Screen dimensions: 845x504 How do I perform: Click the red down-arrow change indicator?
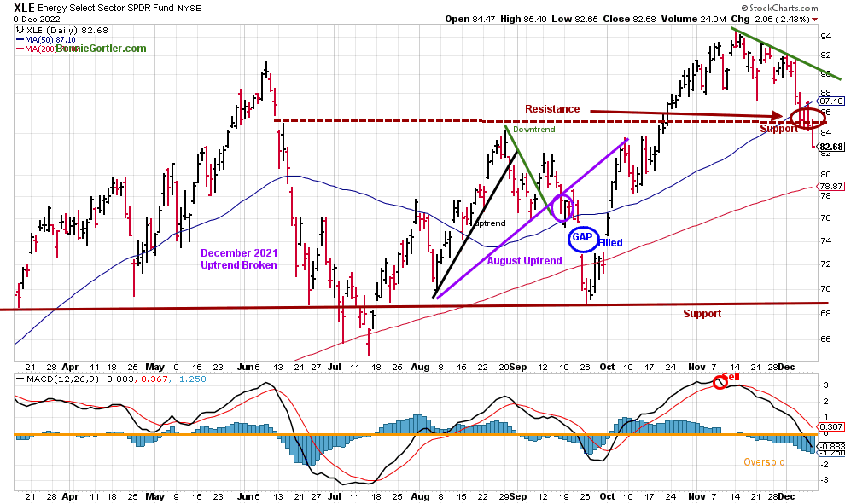pos(814,20)
